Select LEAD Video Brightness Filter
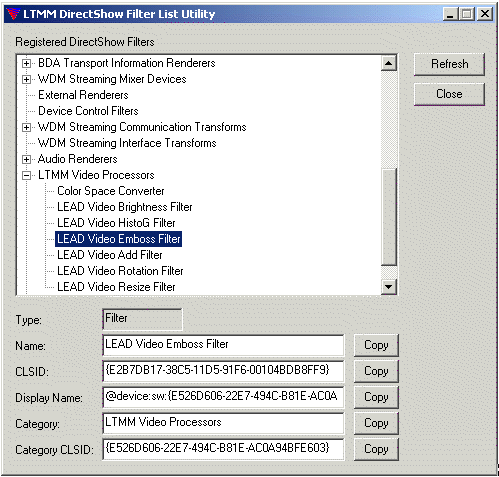This screenshot has width=499, height=477. [x=125, y=207]
